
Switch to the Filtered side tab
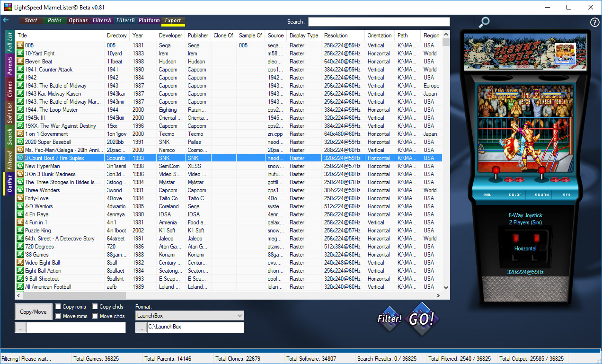(x=9, y=160)
